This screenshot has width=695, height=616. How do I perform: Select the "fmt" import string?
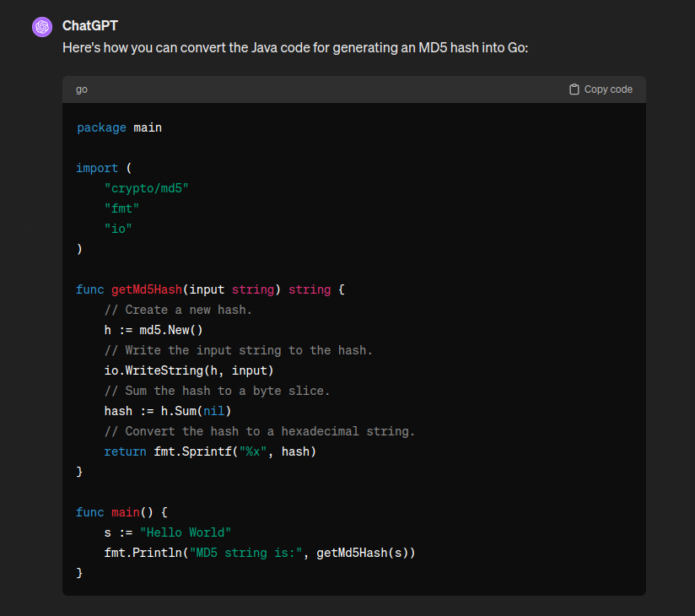[x=121, y=208]
